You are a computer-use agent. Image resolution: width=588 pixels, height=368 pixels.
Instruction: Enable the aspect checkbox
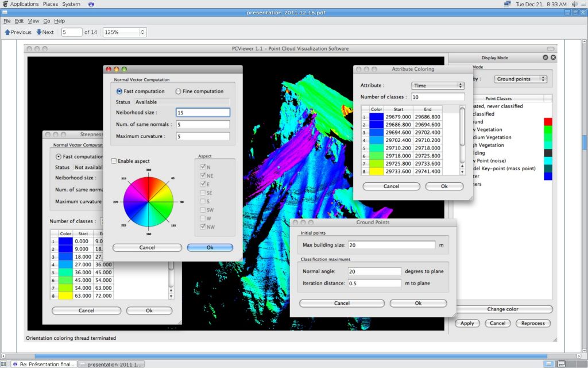point(114,161)
